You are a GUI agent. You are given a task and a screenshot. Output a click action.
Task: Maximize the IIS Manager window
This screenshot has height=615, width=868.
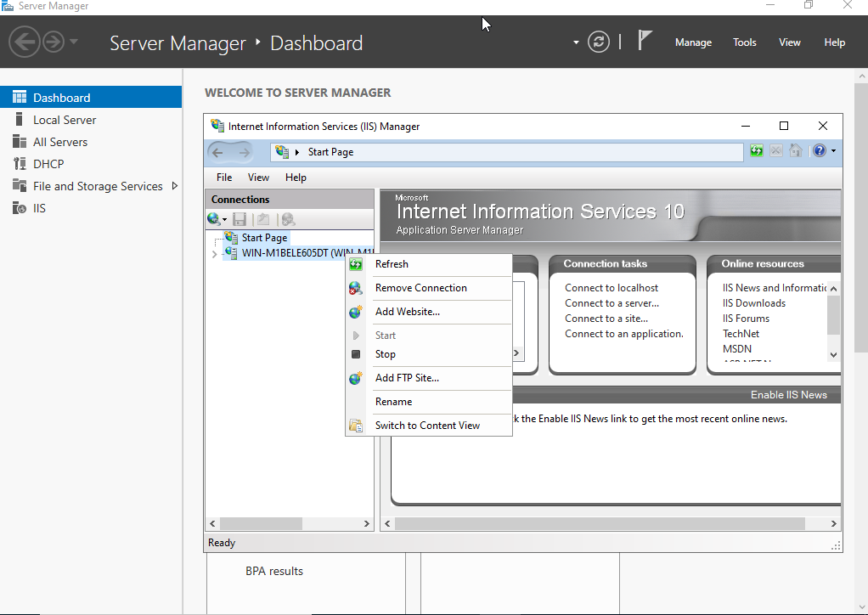(x=784, y=127)
